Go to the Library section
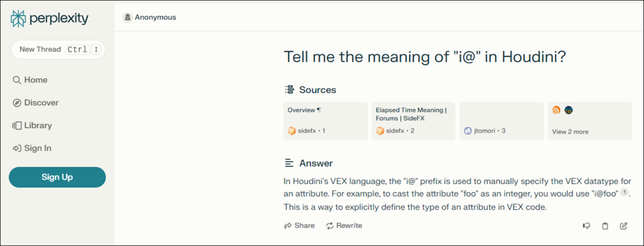 (38, 126)
